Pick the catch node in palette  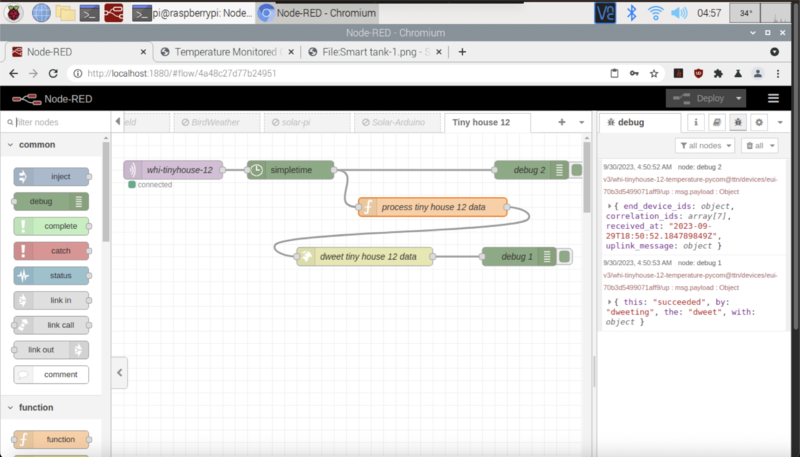(51, 251)
